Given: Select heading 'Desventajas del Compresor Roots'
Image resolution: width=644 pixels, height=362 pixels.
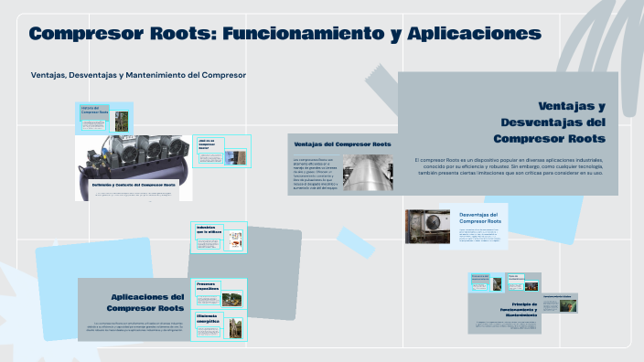Looking at the screenshot, I should (x=480, y=218).
